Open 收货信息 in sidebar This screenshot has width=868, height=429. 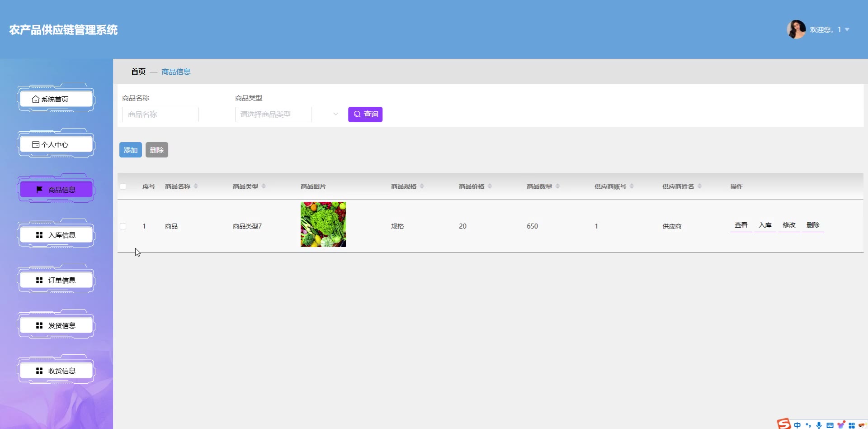click(x=56, y=371)
